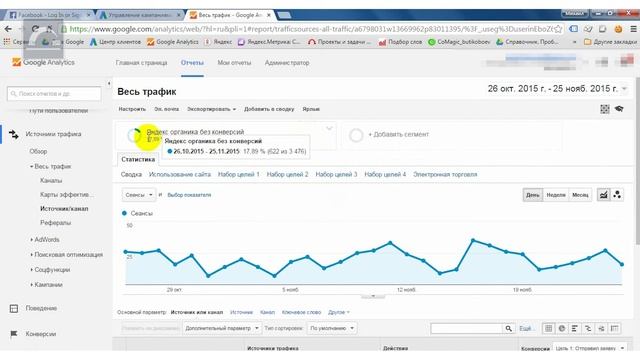Open date range dropdown arrow
Screen dimensions: 640x360
(x=624, y=89)
